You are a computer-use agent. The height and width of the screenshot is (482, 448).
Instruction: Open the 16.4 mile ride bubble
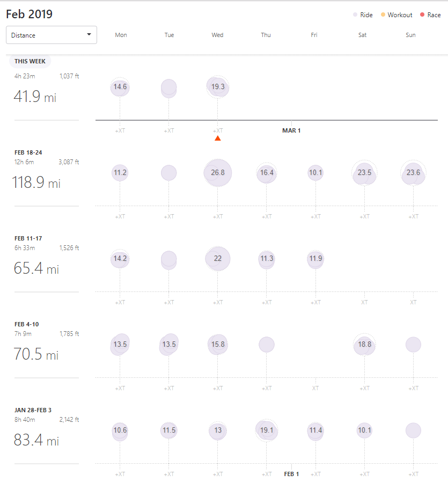[267, 173]
